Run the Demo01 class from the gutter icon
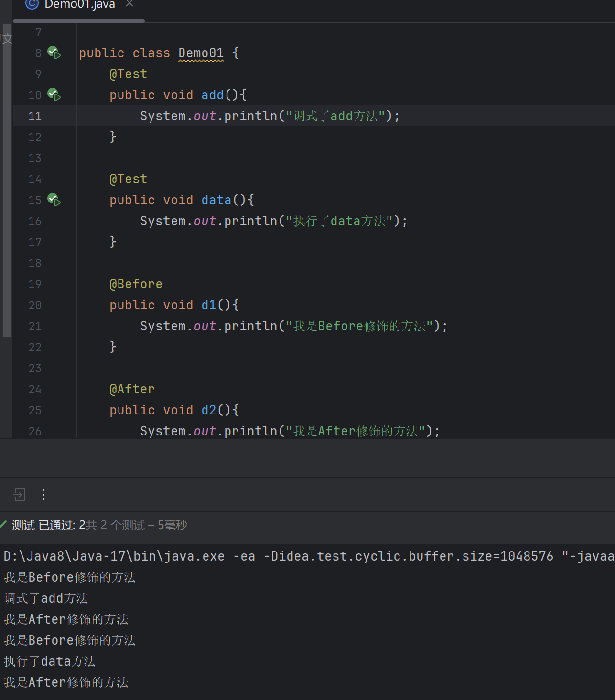 (x=54, y=53)
